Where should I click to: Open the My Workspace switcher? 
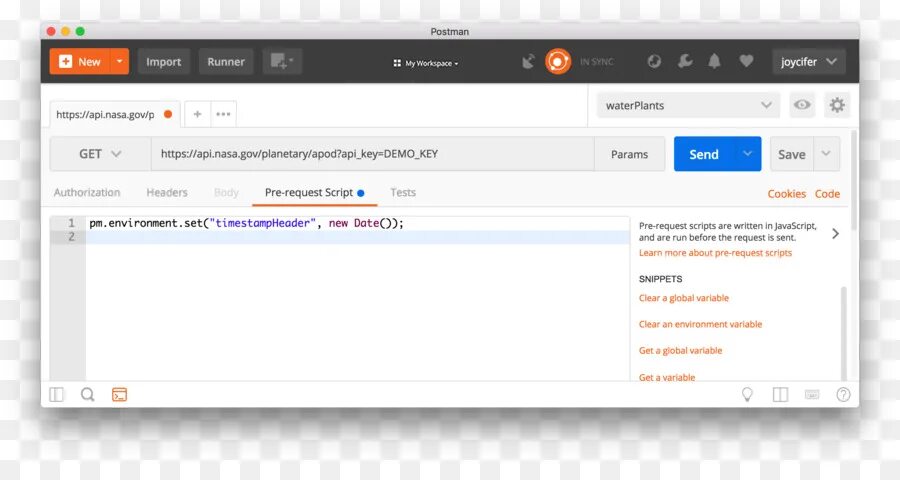pyautogui.click(x=426, y=63)
